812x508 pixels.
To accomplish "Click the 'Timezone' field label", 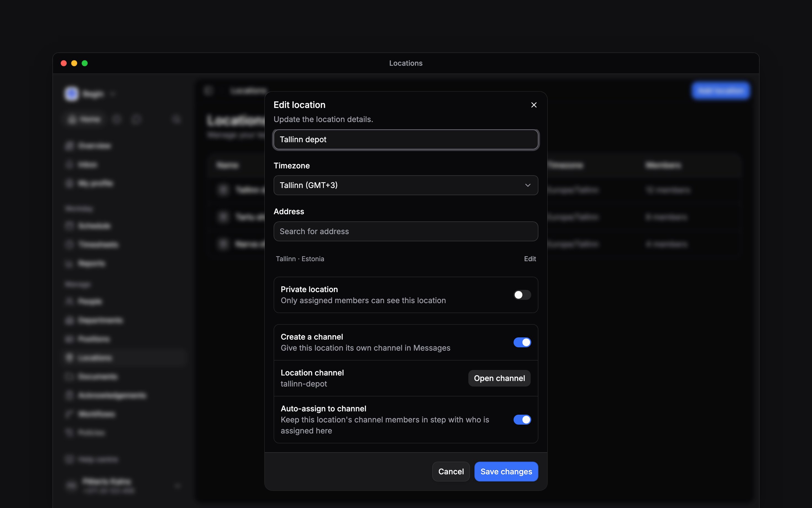I will coord(292,166).
